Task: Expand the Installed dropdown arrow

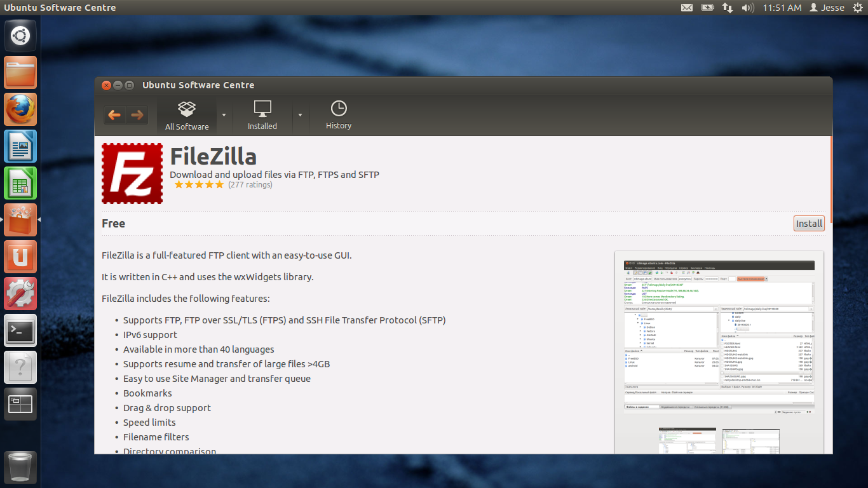Action: point(300,115)
